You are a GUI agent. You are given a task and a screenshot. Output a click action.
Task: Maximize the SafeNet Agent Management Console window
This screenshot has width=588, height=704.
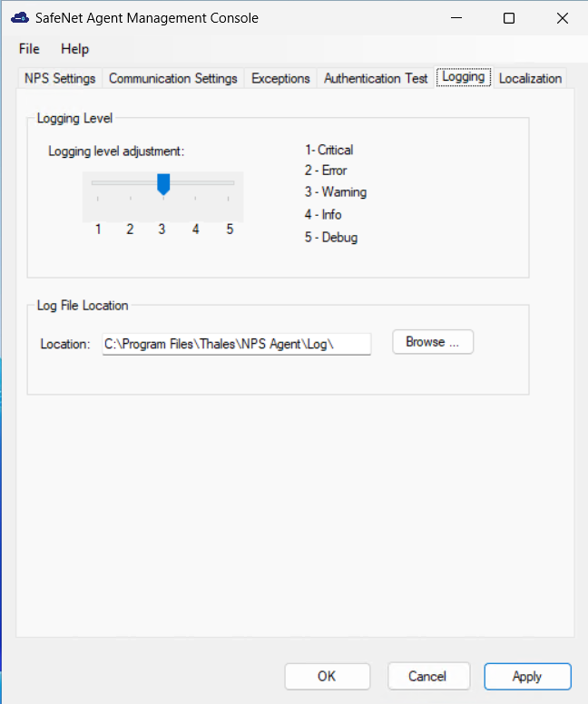tap(509, 18)
